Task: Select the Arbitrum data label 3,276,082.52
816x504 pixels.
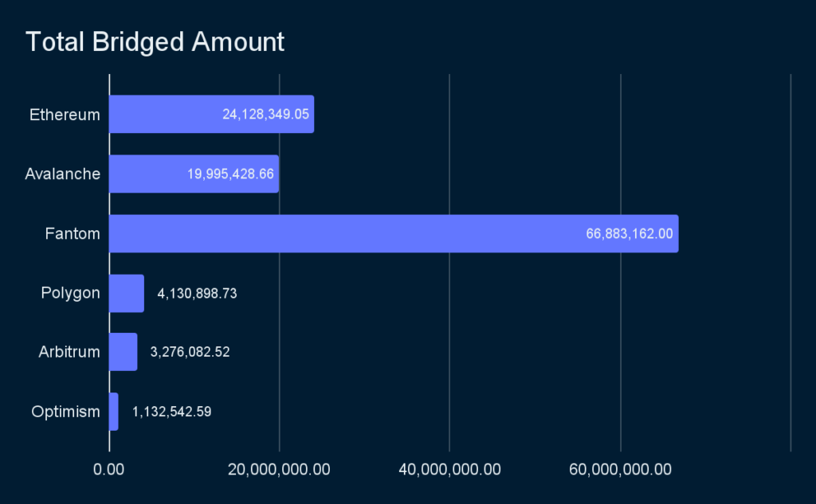Action: coord(190,352)
